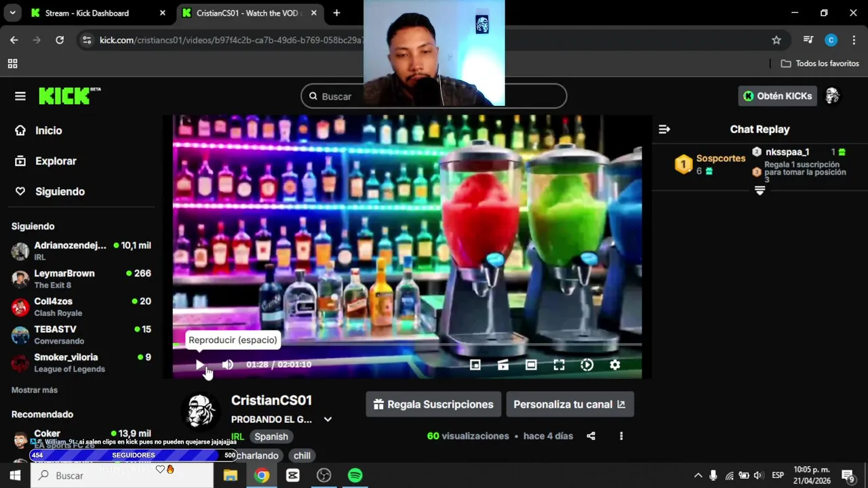
Task: Toggle the picture-in-picture mini player
Action: 475,365
